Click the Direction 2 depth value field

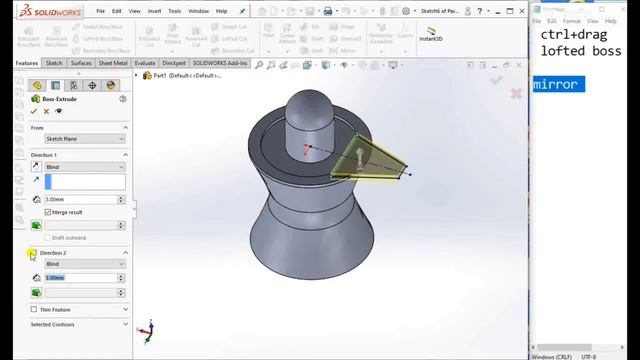pos(81,278)
